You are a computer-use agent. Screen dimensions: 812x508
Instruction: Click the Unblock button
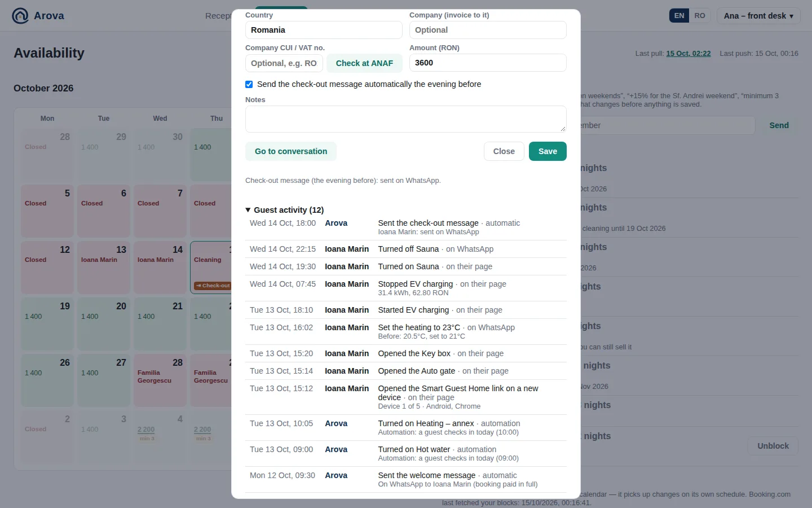click(x=773, y=446)
